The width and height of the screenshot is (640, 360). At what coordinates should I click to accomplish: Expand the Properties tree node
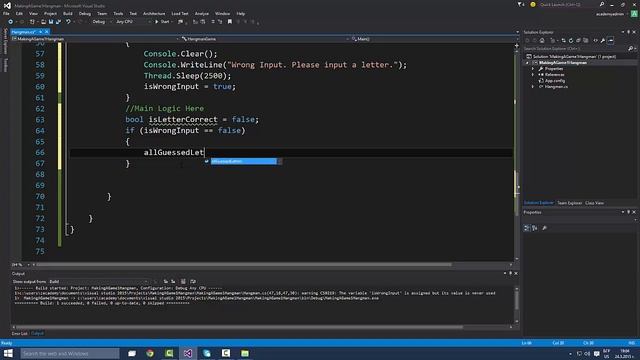(533, 69)
